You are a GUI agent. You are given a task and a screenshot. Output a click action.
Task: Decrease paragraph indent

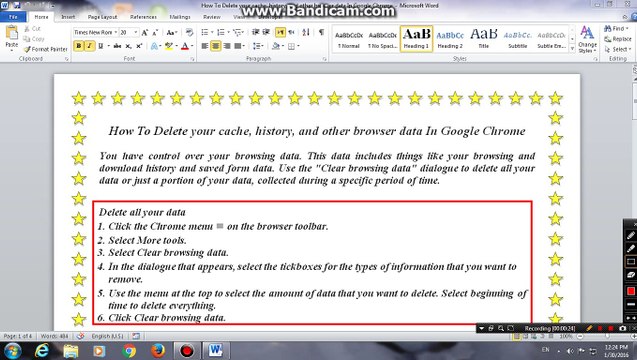[x=256, y=32]
